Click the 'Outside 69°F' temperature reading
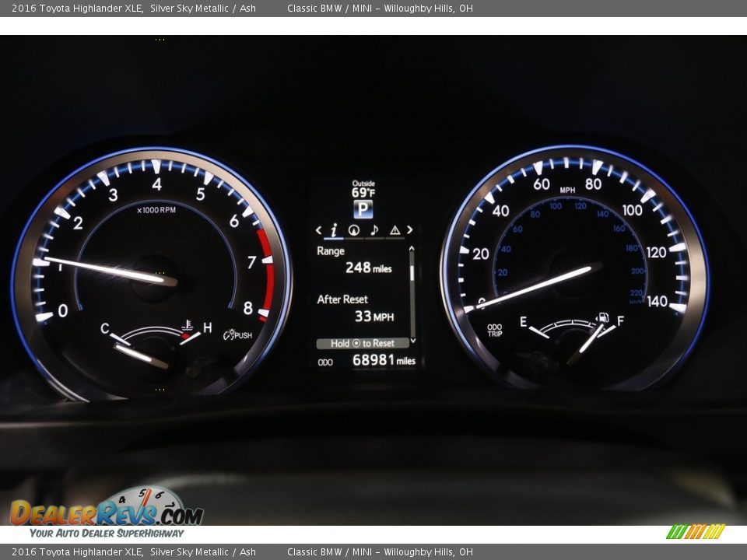747x560 pixels. (x=363, y=189)
